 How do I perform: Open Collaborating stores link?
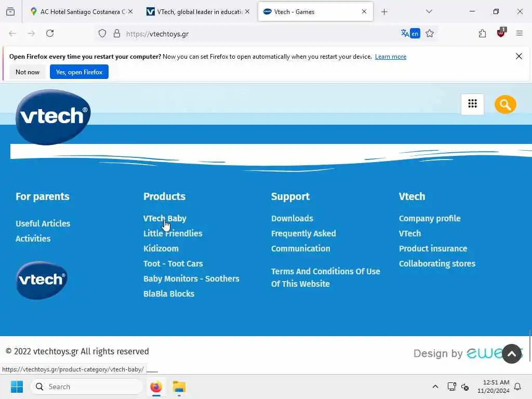[437, 263]
